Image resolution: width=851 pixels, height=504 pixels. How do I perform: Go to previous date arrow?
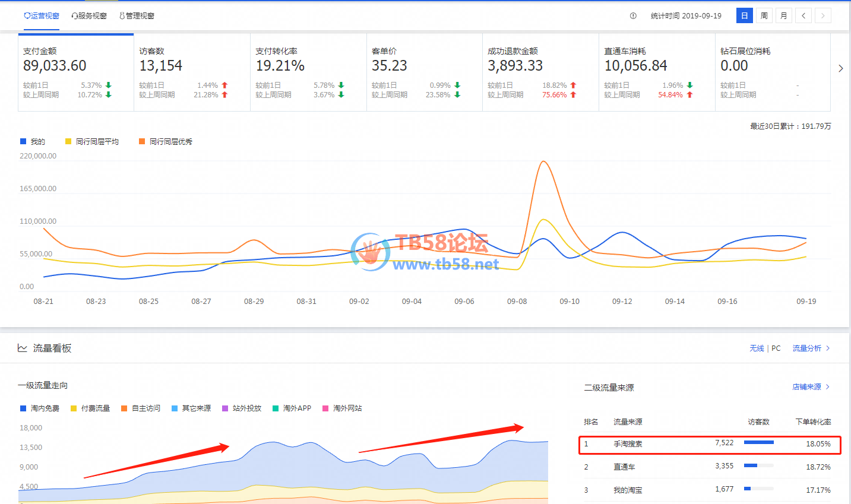coord(803,15)
